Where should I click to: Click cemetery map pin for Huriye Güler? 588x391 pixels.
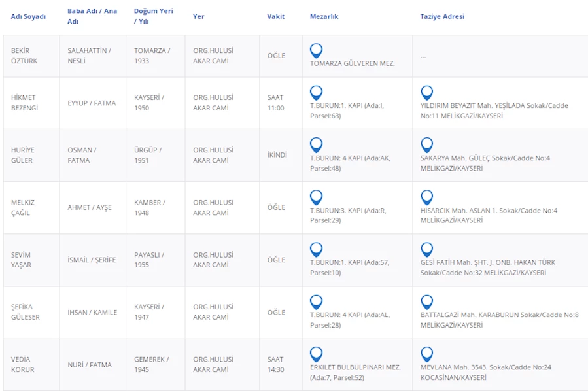(x=316, y=144)
